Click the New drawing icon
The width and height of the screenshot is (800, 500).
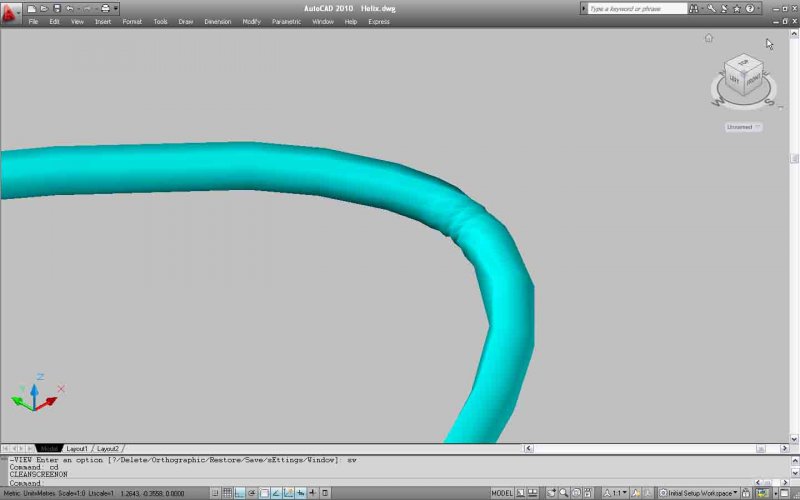[32, 9]
